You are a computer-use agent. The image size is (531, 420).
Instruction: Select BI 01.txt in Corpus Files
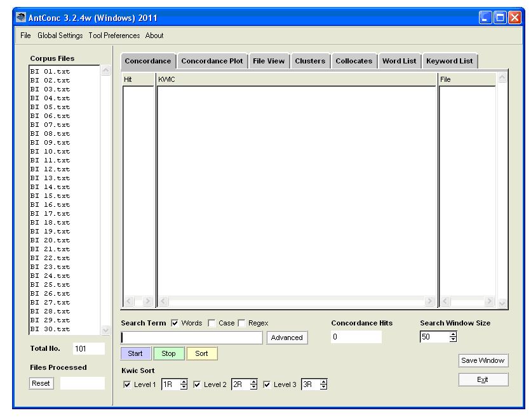coord(50,72)
